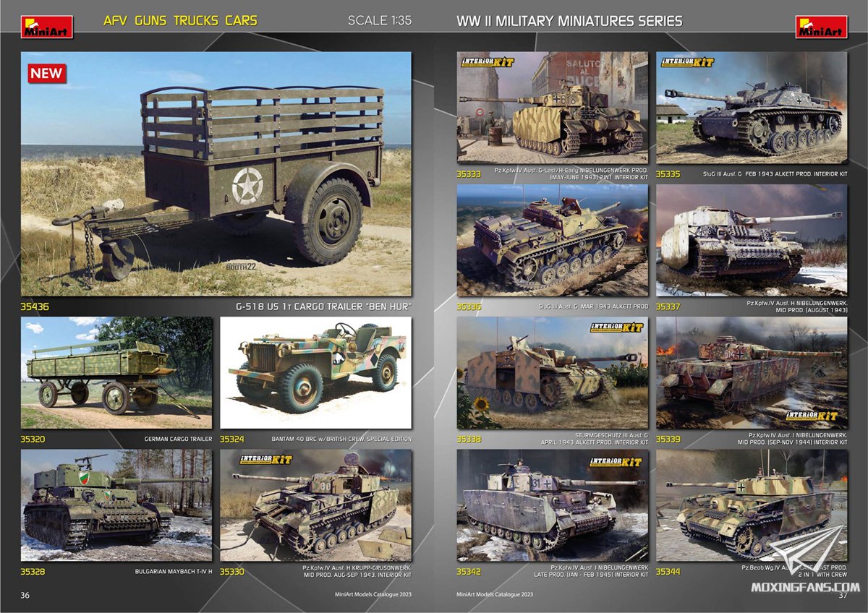Click product number 35335
Image resolution: width=868 pixels, height=613 pixels.
tap(670, 173)
